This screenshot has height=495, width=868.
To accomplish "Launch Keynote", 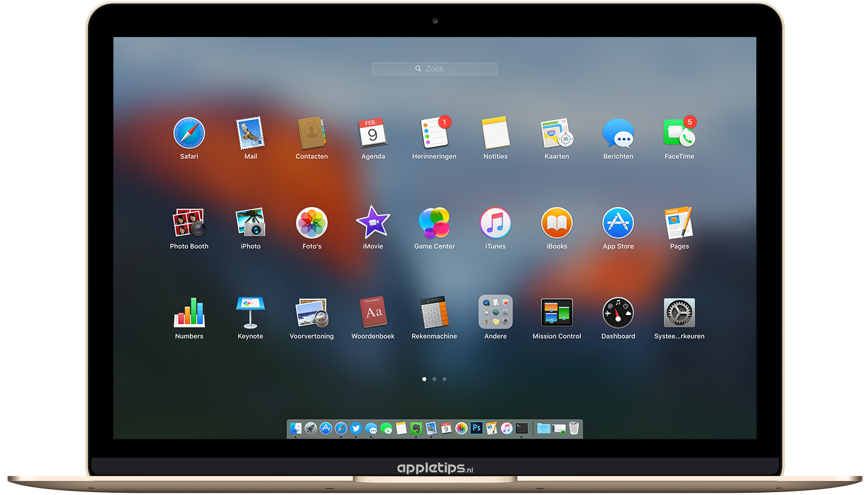I will point(250,313).
